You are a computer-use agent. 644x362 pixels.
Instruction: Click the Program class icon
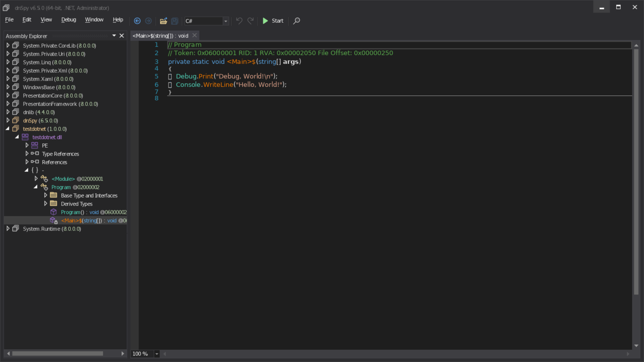point(44,187)
